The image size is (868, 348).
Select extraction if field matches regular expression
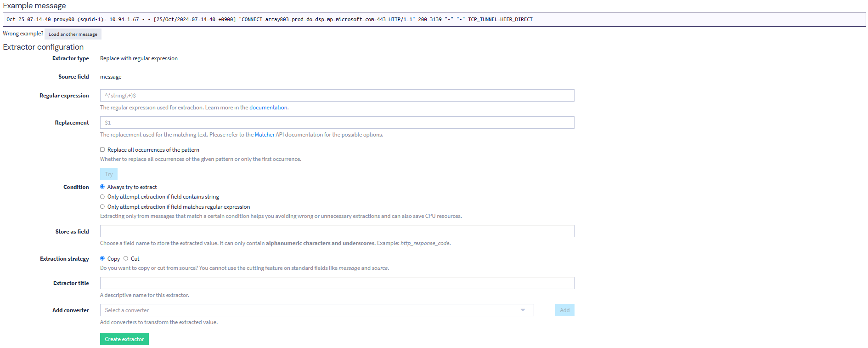pyautogui.click(x=102, y=207)
